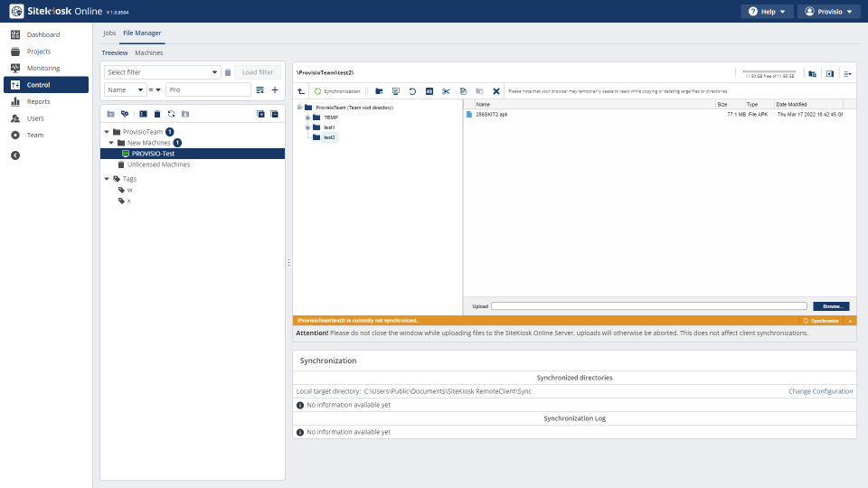
Task: Click the scissors cut icon
Action: tap(446, 91)
